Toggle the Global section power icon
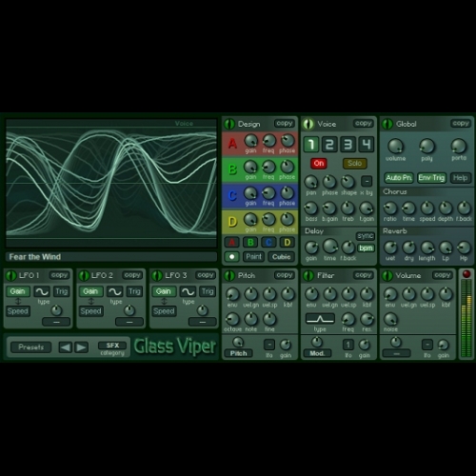The image size is (476, 476). pos(387,124)
